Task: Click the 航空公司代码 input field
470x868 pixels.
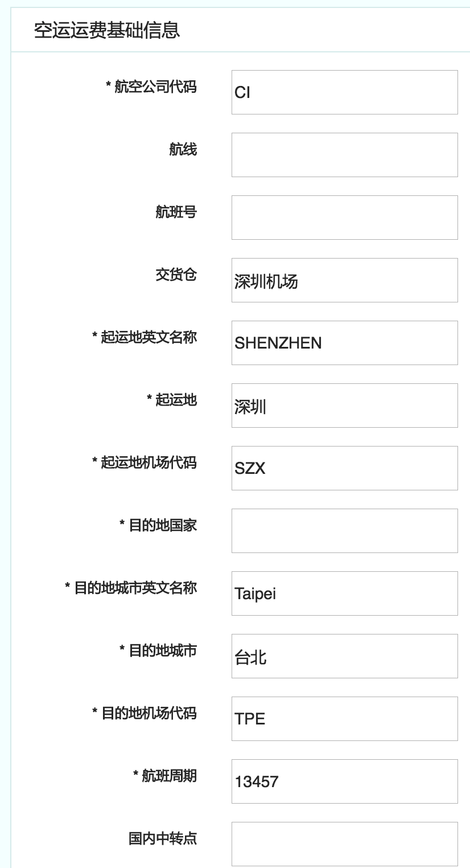Action: coord(344,92)
